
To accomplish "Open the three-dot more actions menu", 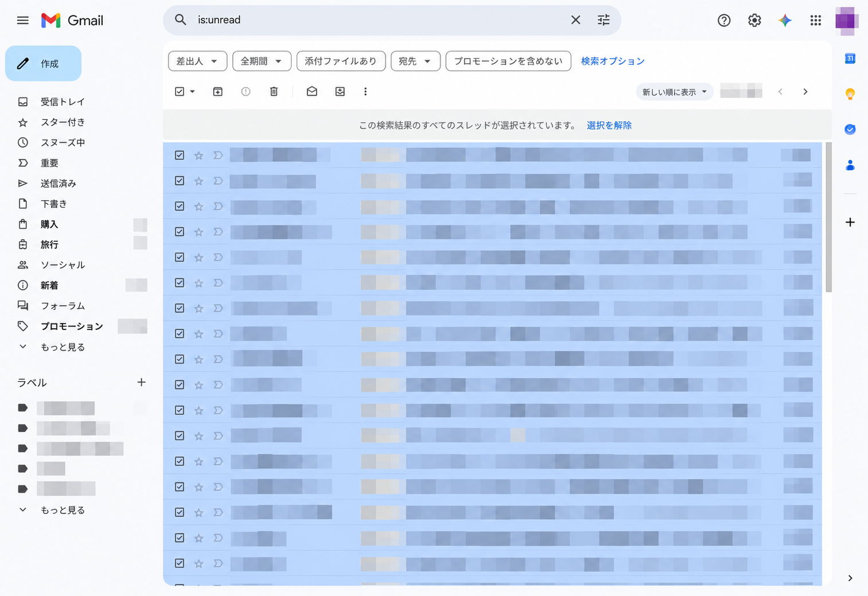I will tap(365, 92).
